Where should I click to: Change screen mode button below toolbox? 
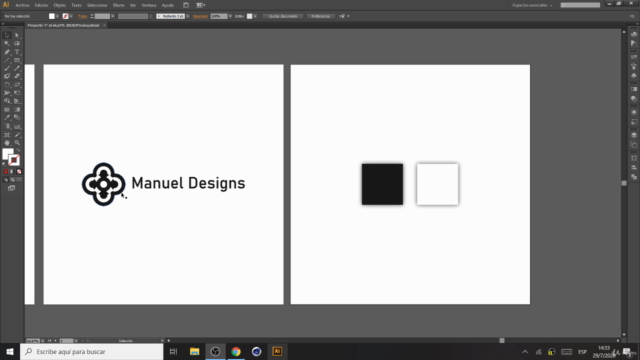coord(11,188)
